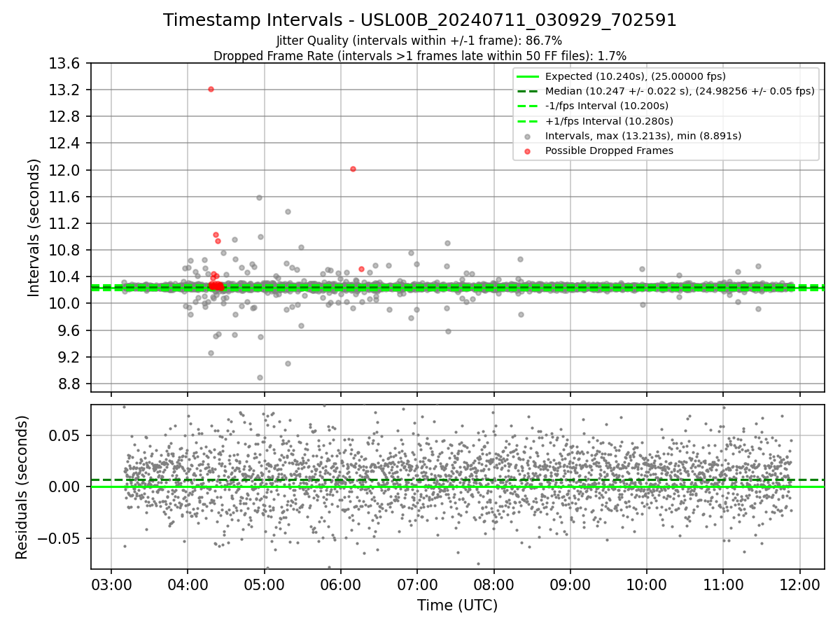Screen dimensions: 840x630
Task: Click the '03:00' x-axis tick label
Action: pyautogui.click(x=111, y=584)
